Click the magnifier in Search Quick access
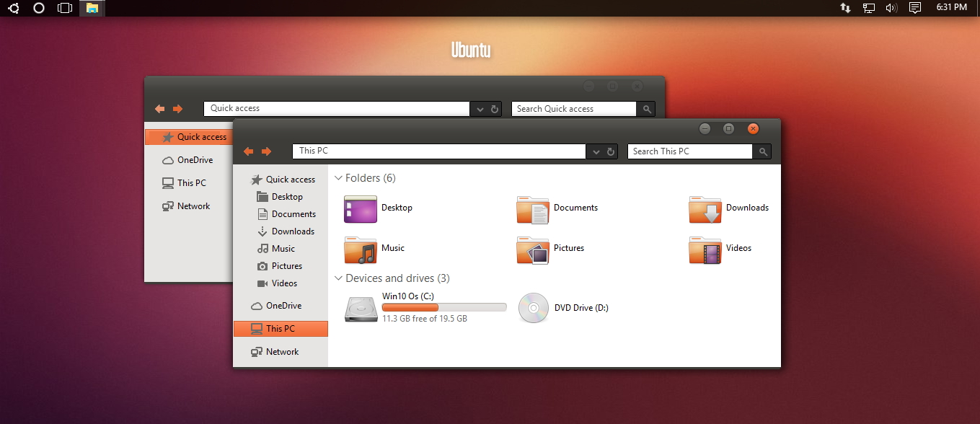The height and width of the screenshot is (424, 980). coord(646,109)
